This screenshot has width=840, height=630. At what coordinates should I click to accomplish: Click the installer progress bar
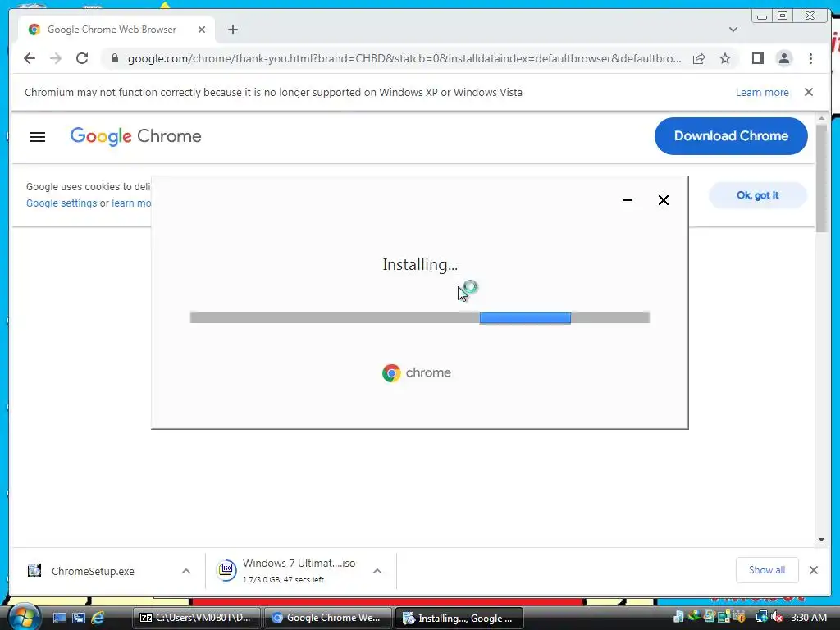click(420, 317)
